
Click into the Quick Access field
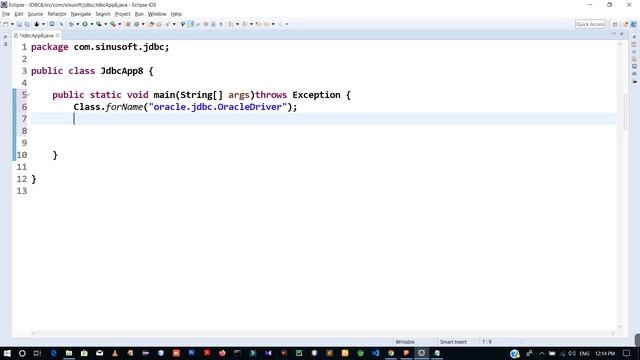[x=590, y=24]
